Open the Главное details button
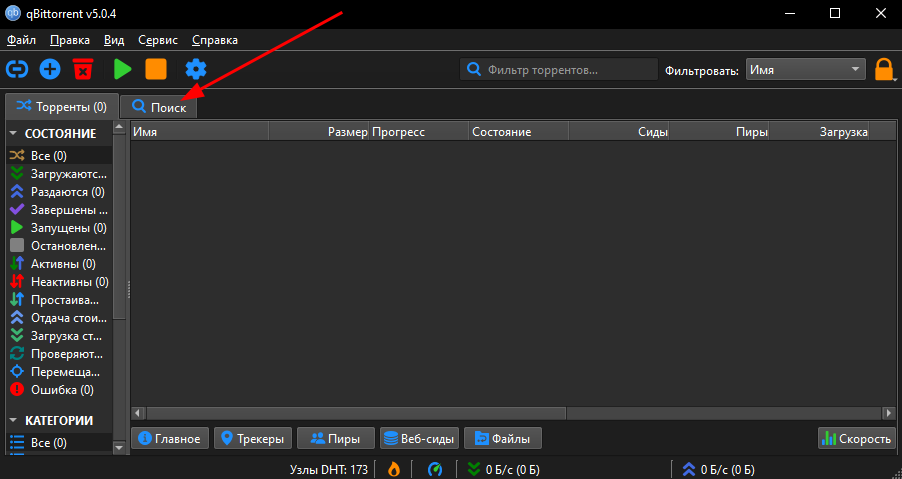 tap(170, 439)
